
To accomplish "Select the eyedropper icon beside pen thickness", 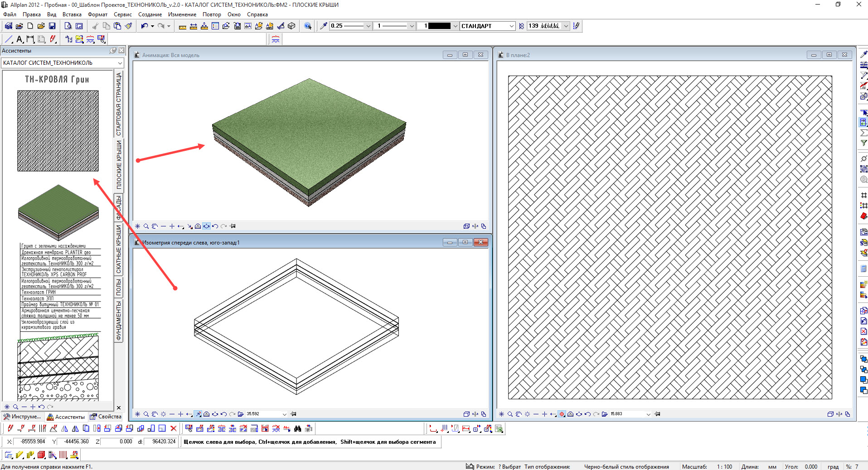I will click(324, 26).
